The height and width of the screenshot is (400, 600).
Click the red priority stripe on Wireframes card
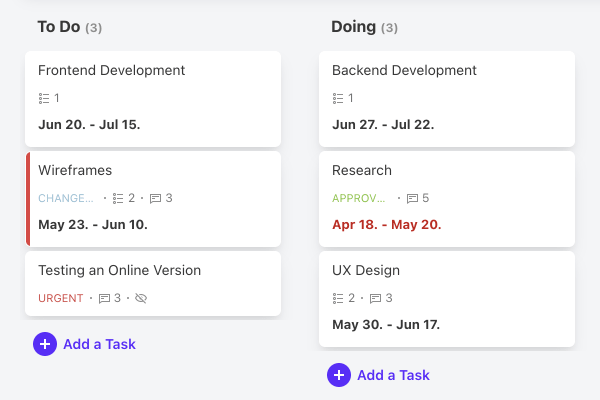tap(28, 199)
